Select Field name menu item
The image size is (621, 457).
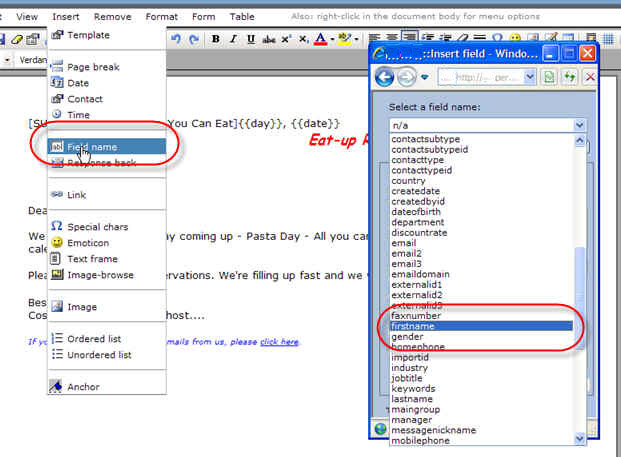107,147
